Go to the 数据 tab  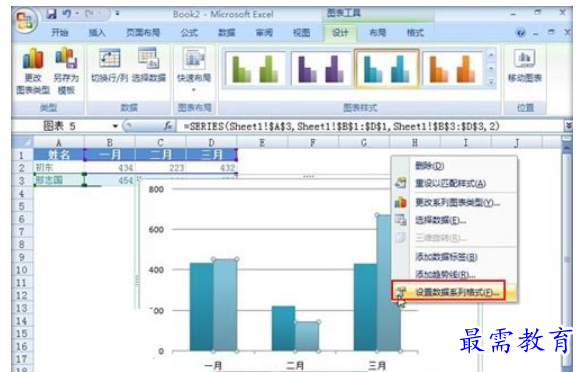(x=226, y=33)
